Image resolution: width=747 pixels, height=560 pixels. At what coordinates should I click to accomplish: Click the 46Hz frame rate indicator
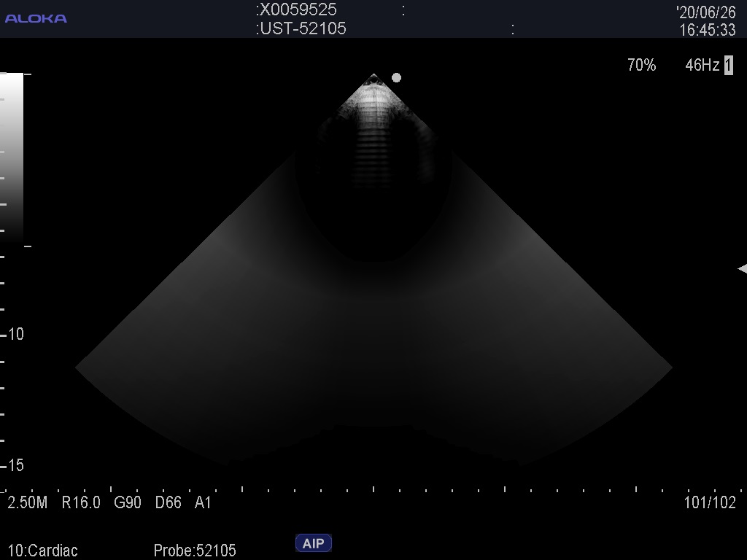[x=702, y=66]
